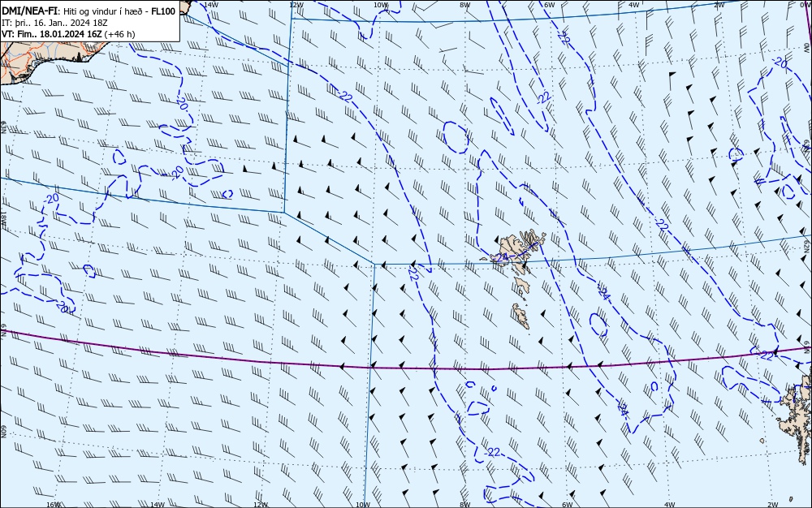Select the 4W label on the bottom edge
Viewport: 812px width, 508px height.
(x=670, y=505)
